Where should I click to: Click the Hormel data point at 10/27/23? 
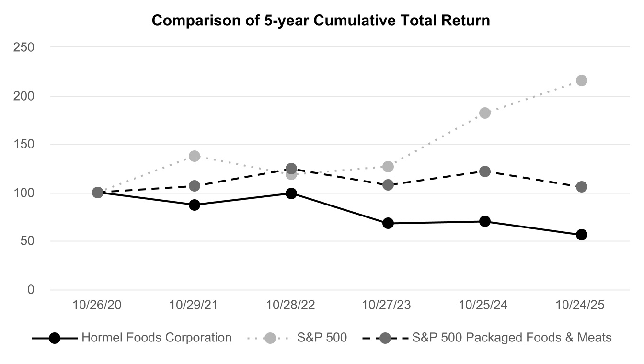(x=388, y=223)
